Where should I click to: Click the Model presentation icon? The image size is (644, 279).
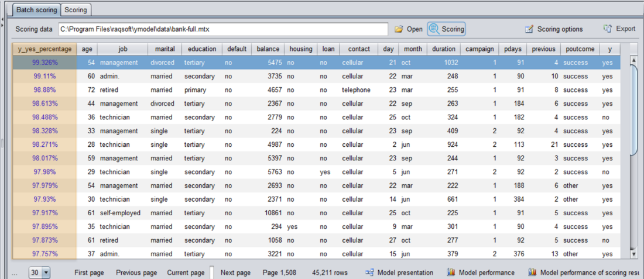pos(369,273)
